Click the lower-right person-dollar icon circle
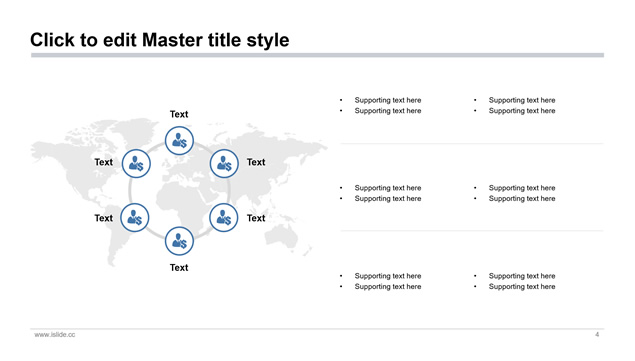 224,218
